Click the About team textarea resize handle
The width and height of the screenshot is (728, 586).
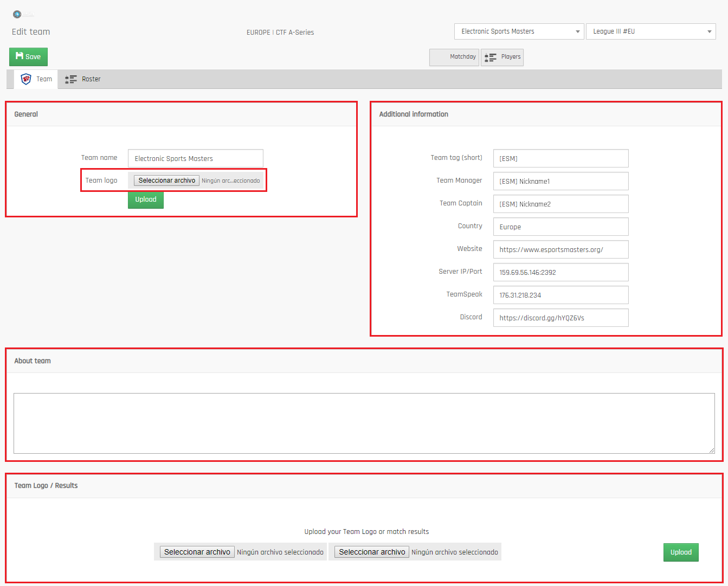point(712,450)
